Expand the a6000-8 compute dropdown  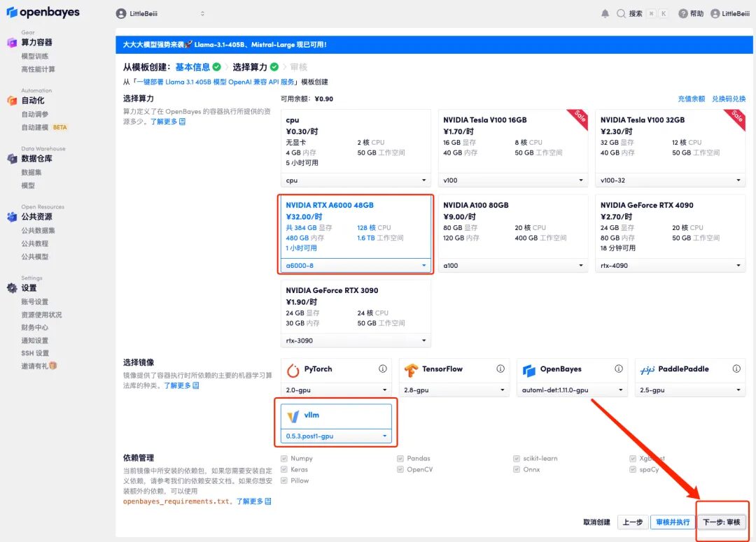point(356,266)
